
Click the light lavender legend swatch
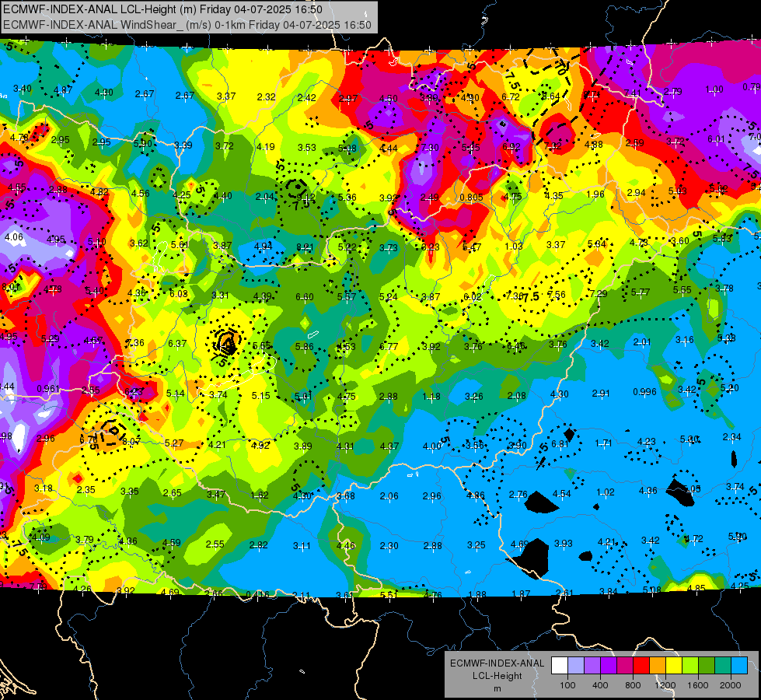(x=575, y=666)
